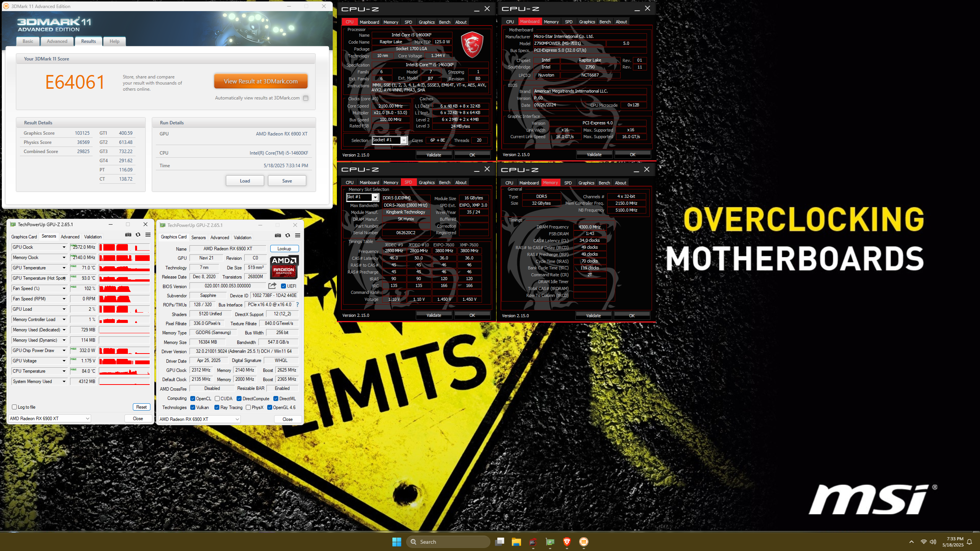Open GPU Chip Power Draw dropdown
Screen dimensions: 980x551
coord(64,350)
